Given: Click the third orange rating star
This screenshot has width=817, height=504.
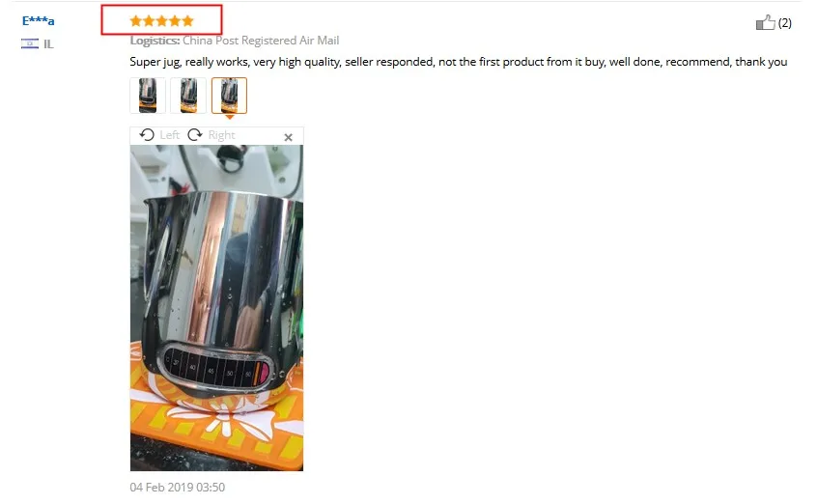Looking at the screenshot, I should tap(161, 21).
